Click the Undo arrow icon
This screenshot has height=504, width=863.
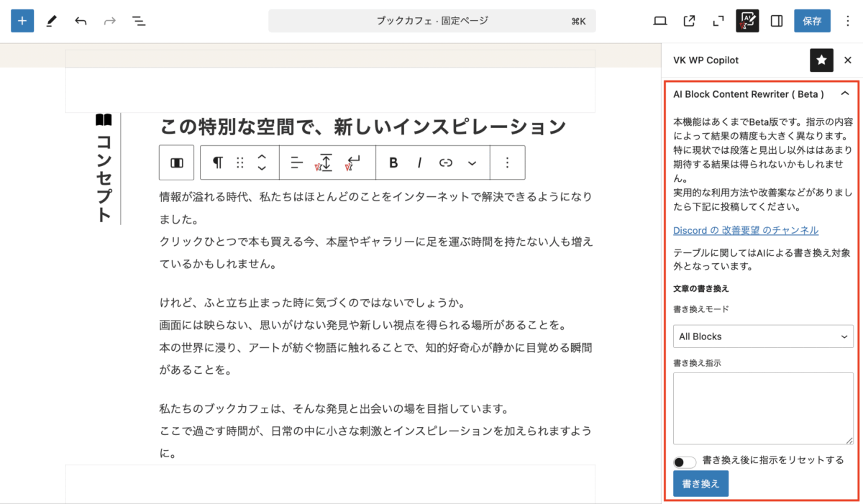tap(80, 21)
